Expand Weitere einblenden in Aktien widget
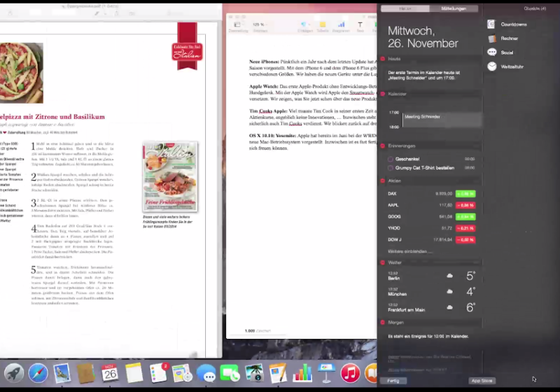Image resolution: width=560 pixels, height=392 pixels. pos(410,251)
